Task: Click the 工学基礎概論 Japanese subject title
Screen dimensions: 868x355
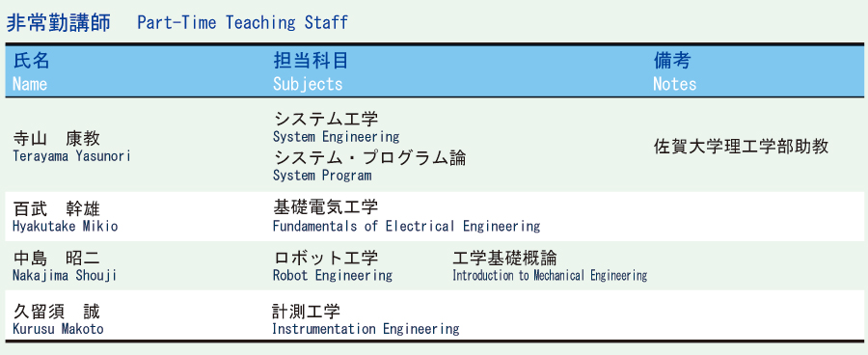Action: point(504,258)
